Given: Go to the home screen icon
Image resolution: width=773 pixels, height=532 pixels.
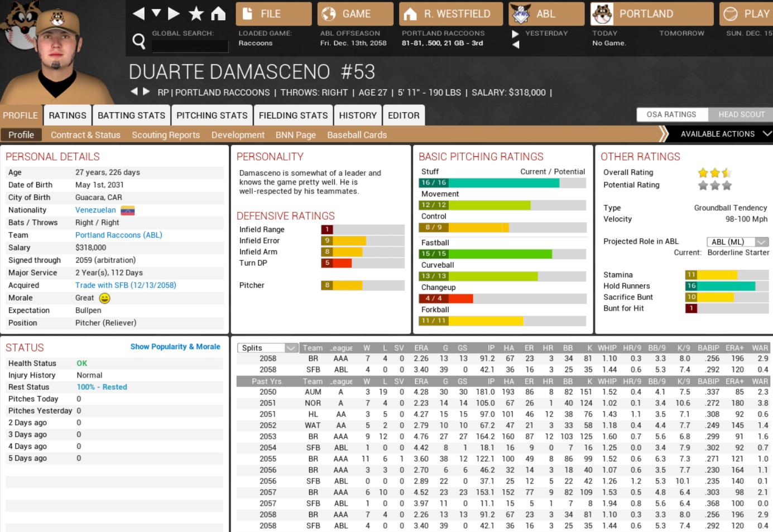Looking at the screenshot, I should pos(218,13).
